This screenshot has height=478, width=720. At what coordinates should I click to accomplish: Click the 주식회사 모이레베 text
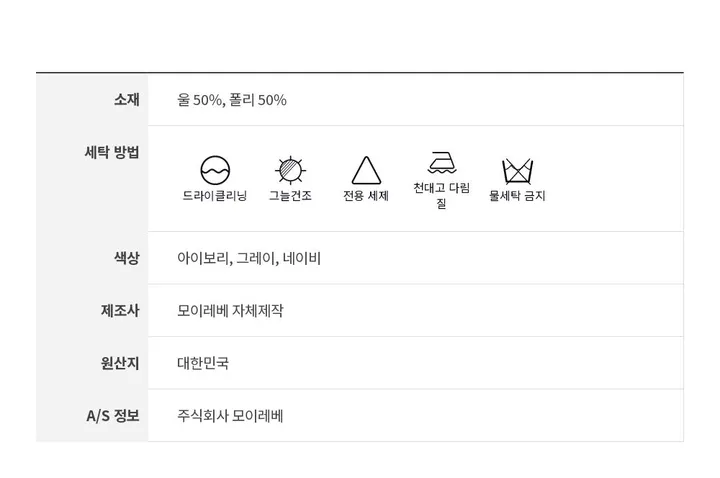tap(230, 415)
